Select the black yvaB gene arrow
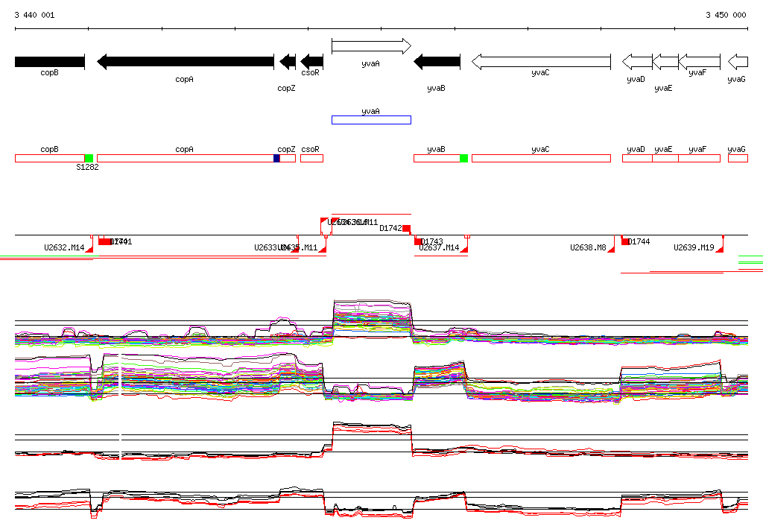 click(x=437, y=62)
